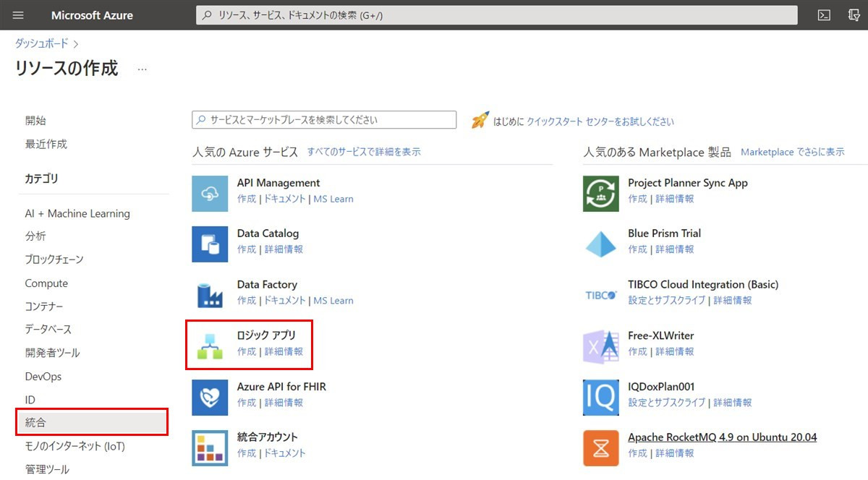
Task: Click the API Management service icon
Action: (x=210, y=194)
